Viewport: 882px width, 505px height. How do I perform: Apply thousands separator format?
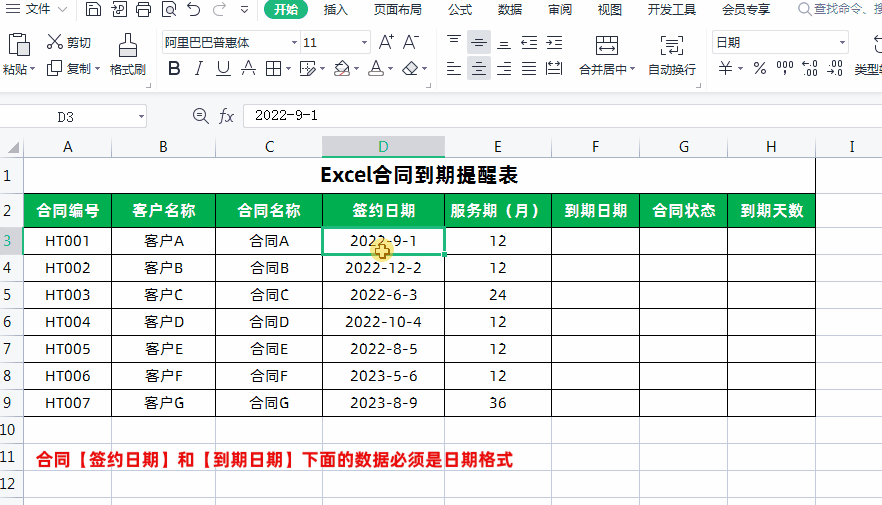tap(785, 69)
